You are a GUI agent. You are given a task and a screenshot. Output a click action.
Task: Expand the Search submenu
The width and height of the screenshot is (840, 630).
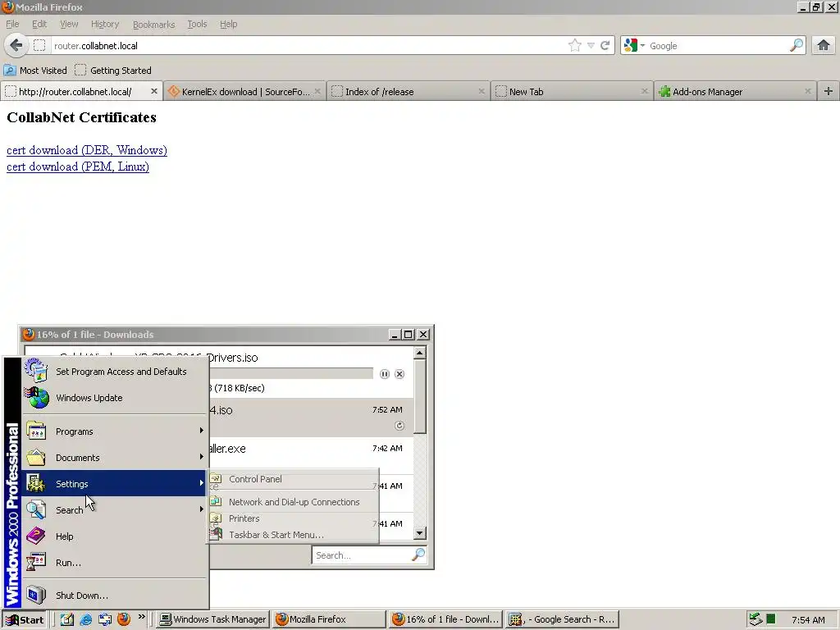click(x=115, y=510)
